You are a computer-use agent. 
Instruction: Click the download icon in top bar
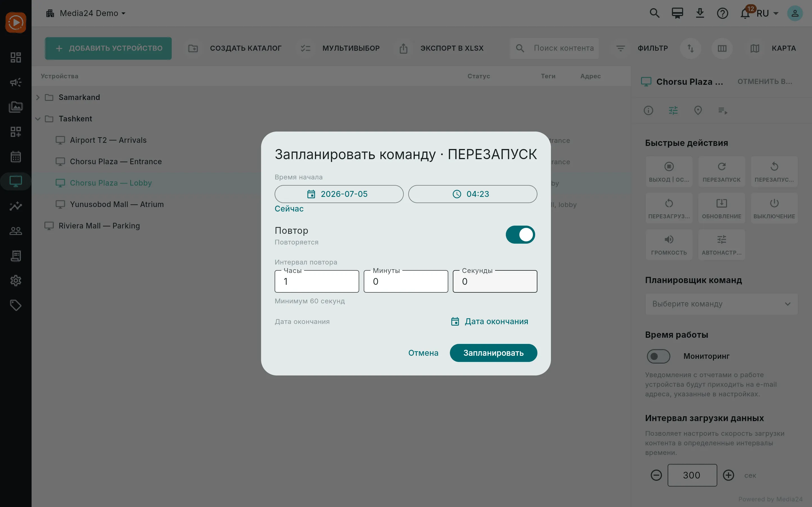pos(700,14)
